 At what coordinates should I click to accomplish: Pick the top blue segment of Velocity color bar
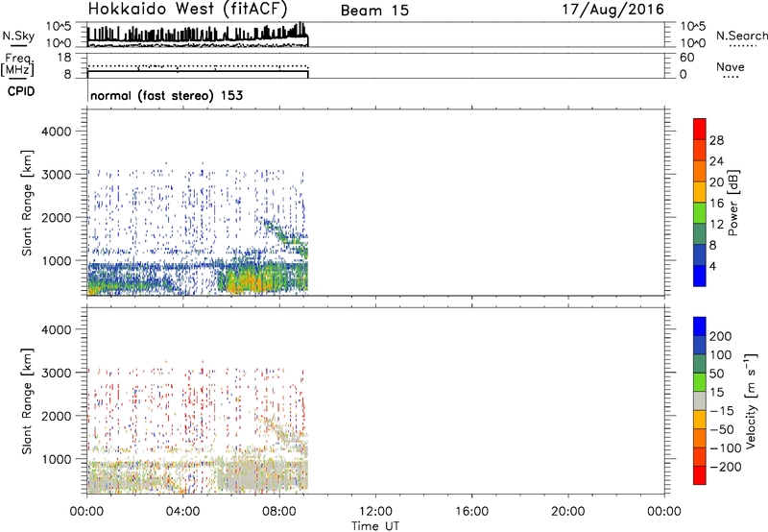click(700, 326)
